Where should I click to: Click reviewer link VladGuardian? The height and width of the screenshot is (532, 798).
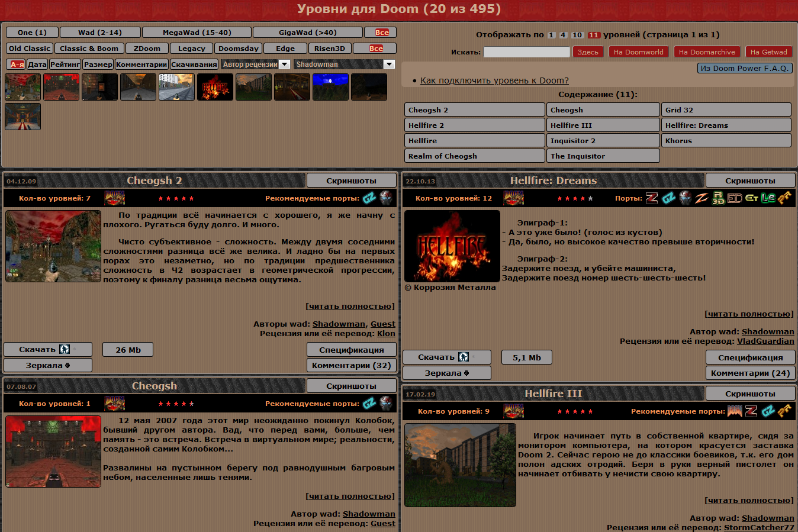coord(765,341)
